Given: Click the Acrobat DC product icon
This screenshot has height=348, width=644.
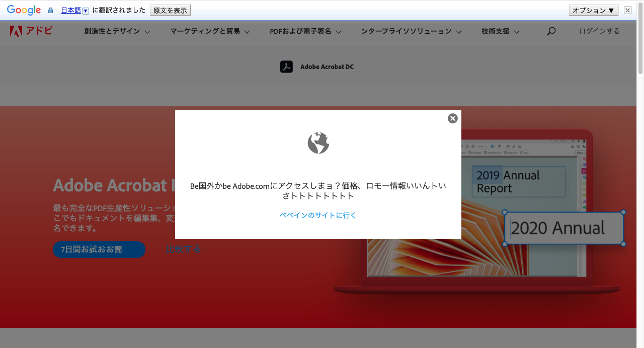Looking at the screenshot, I should coord(286,66).
